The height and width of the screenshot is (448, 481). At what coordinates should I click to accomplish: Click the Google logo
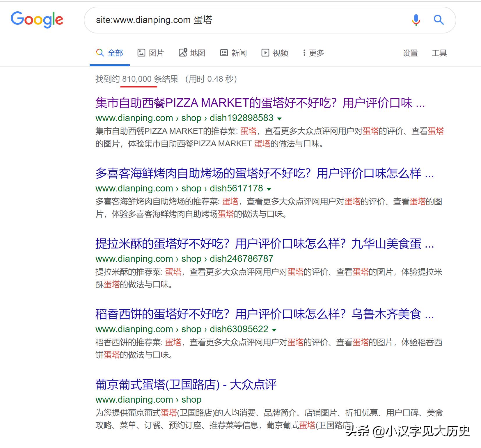pos(37,19)
